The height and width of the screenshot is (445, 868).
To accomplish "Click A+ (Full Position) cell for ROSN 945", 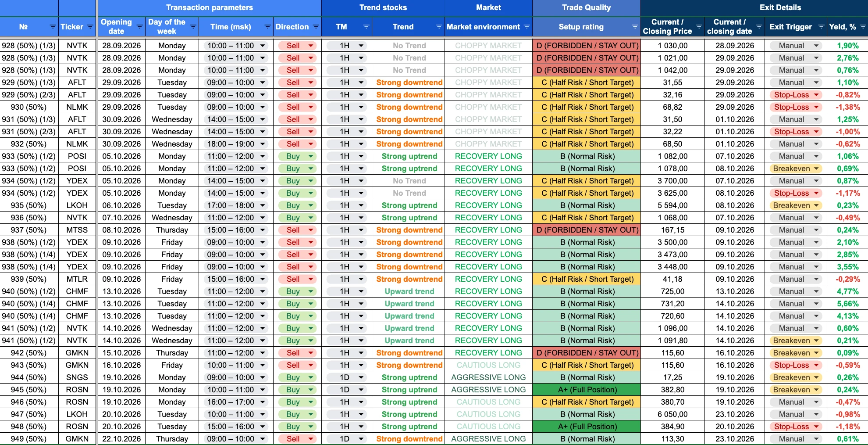I will coord(587,390).
